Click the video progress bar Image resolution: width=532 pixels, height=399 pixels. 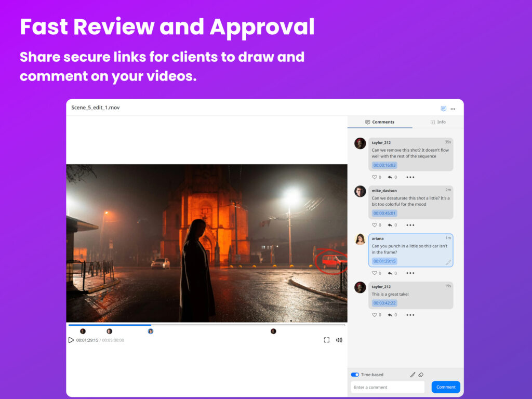(207, 325)
